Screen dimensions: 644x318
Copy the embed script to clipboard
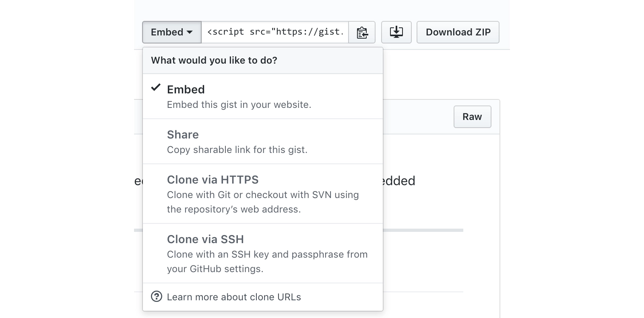tap(362, 32)
